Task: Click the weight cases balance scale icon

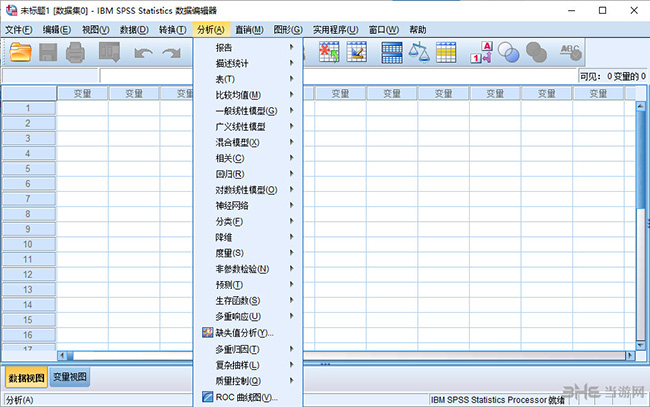Action: coord(419,52)
